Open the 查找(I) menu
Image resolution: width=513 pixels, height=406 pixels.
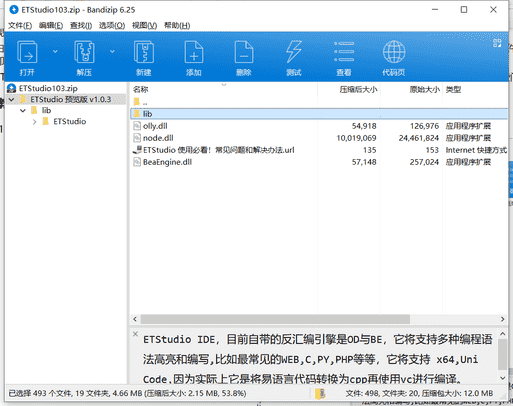81,25
